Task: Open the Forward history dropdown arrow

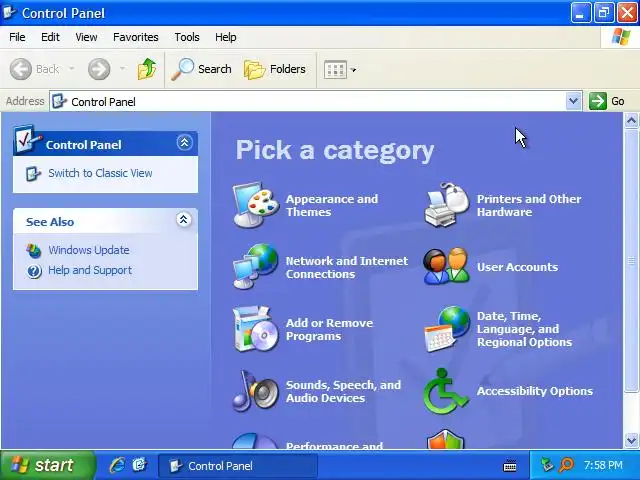Action: (122, 69)
